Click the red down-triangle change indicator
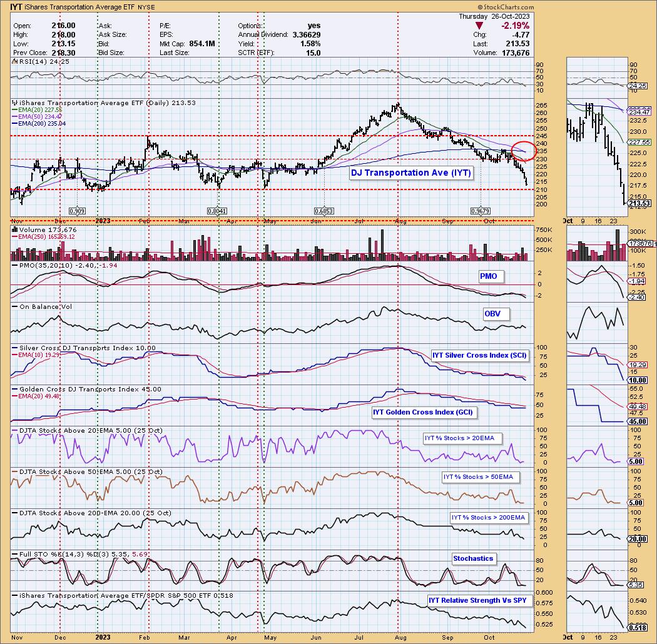The width and height of the screenshot is (657, 644). pyautogui.click(x=479, y=26)
